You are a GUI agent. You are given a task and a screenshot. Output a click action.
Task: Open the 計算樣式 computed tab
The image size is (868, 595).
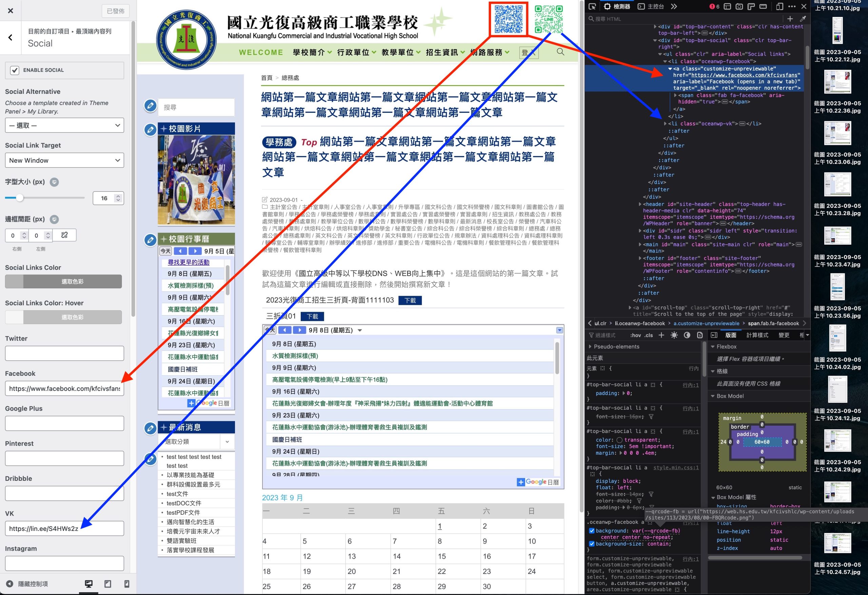[x=757, y=335]
